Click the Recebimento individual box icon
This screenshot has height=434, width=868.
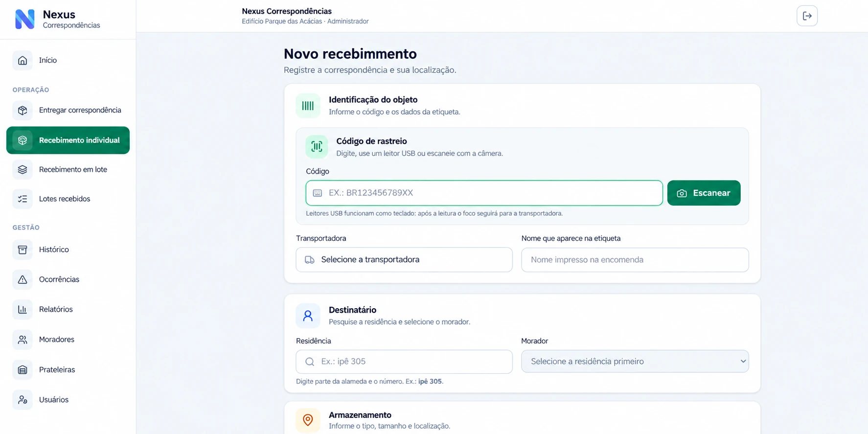pyautogui.click(x=23, y=140)
